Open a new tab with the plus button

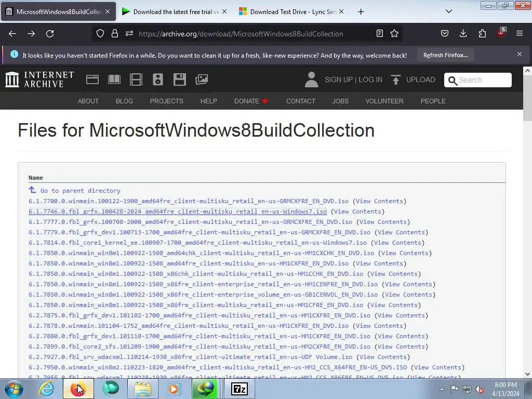(361, 12)
